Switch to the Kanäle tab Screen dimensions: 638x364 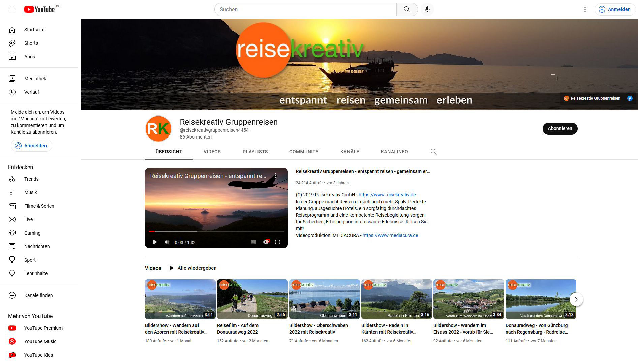coord(350,152)
